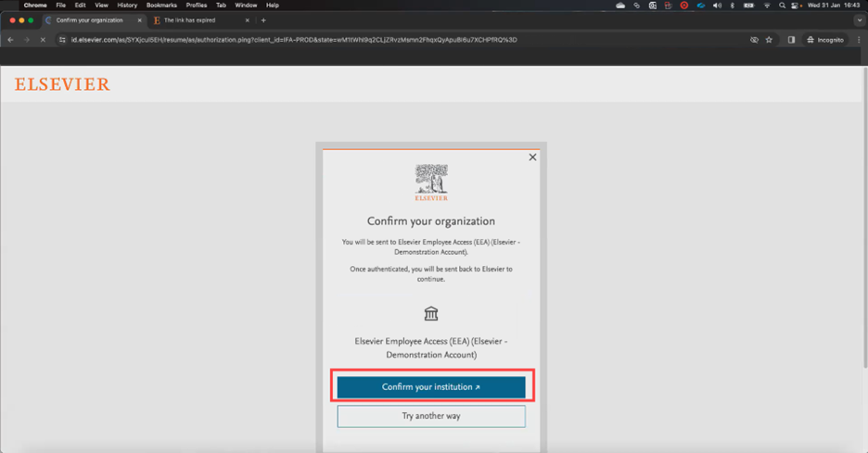Click the cloud icon in the menu bar
This screenshot has width=868, height=453.
tap(620, 5)
